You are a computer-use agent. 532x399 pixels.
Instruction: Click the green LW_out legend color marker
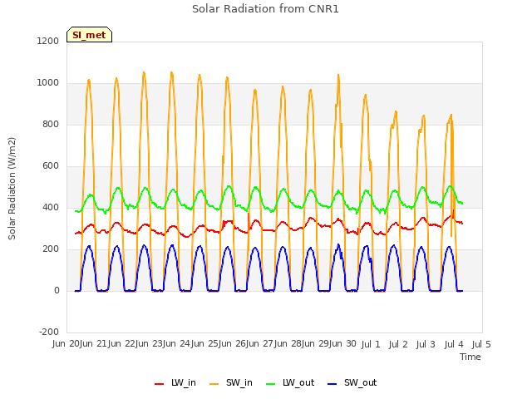click(x=271, y=384)
